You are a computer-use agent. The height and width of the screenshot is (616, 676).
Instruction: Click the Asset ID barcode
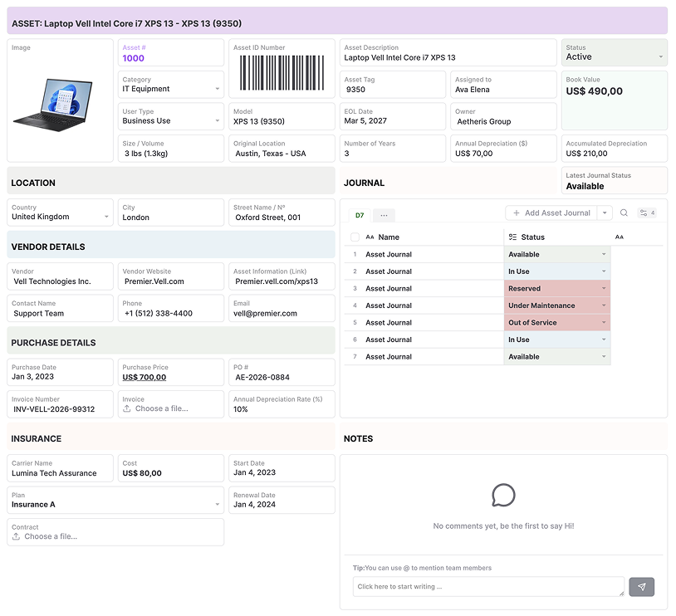coord(282,72)
